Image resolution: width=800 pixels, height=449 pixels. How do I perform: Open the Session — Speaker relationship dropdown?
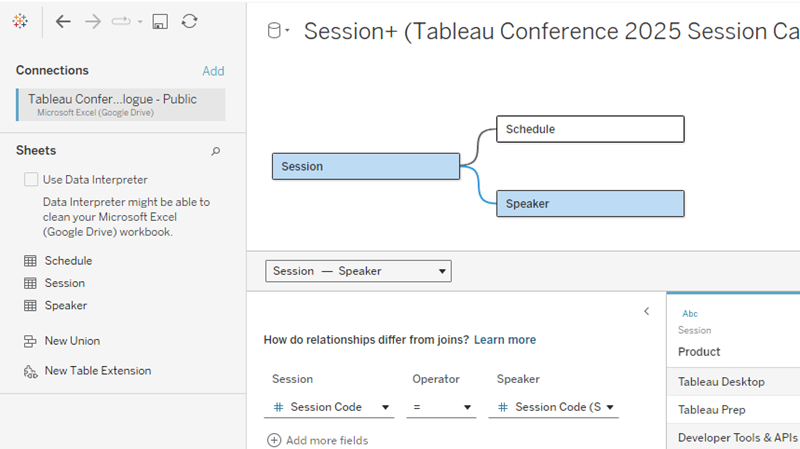pyautogui.click(x=358, y=271)
